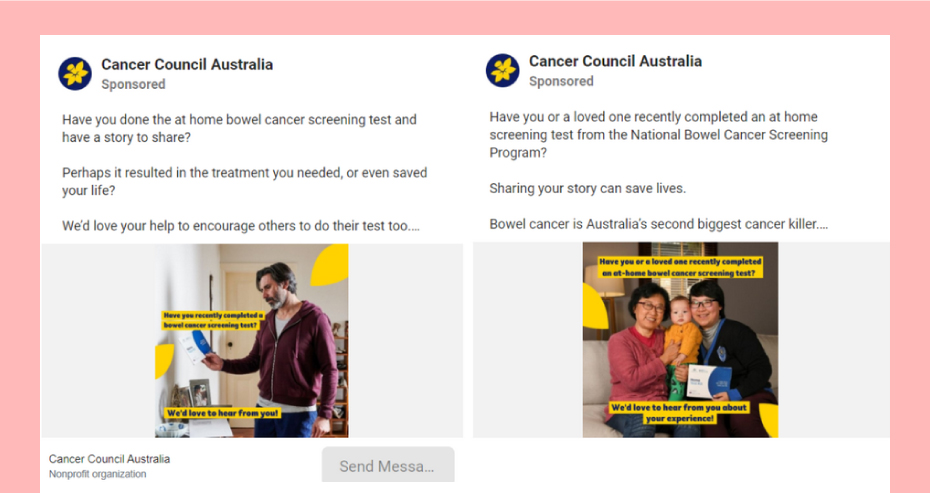The image size is (930, 493).
Task: Click 'Sponsored' label on the left ad
Action: point(133,84)
